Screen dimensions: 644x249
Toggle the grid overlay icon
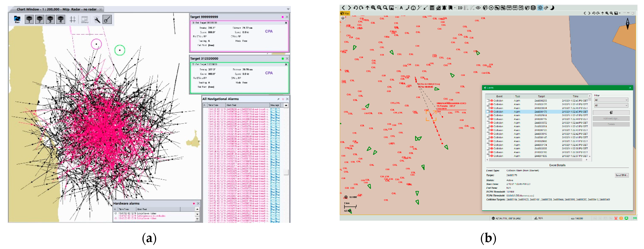[73, 19]
